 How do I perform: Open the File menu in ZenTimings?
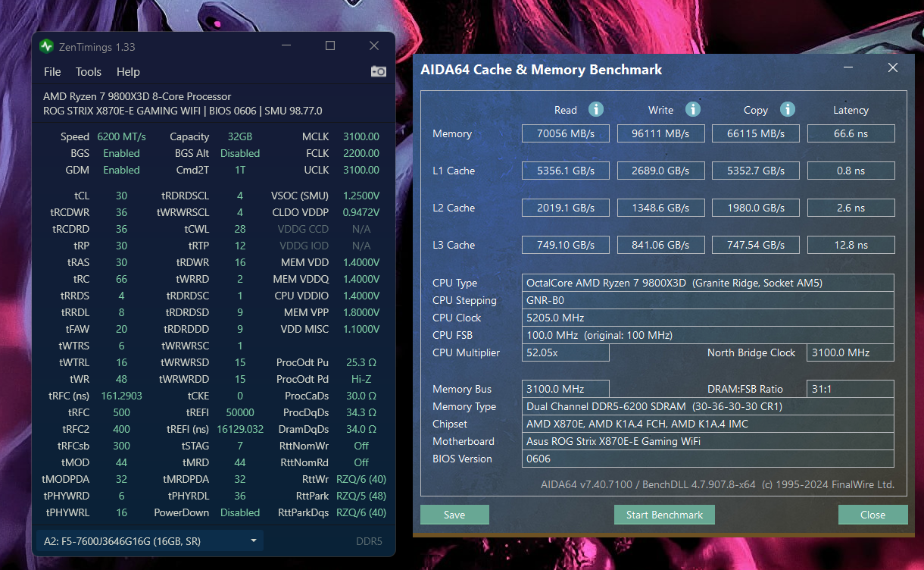tap(52, 72)
